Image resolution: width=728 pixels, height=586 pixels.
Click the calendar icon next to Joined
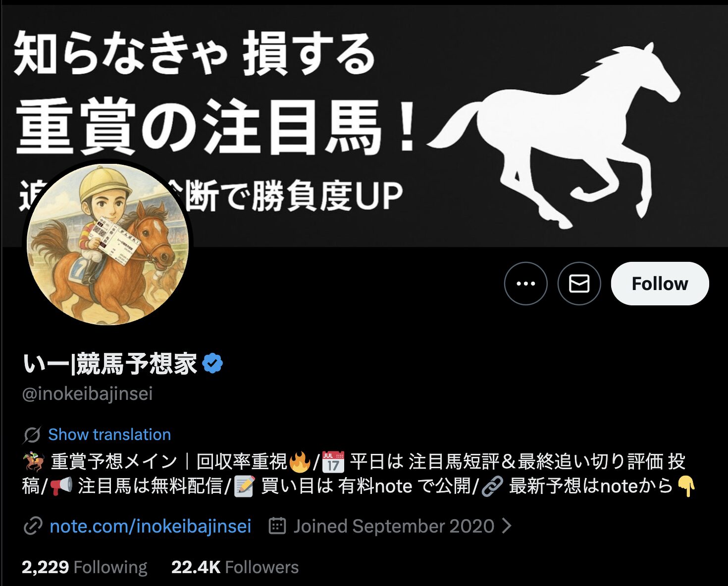coord(277,526)
